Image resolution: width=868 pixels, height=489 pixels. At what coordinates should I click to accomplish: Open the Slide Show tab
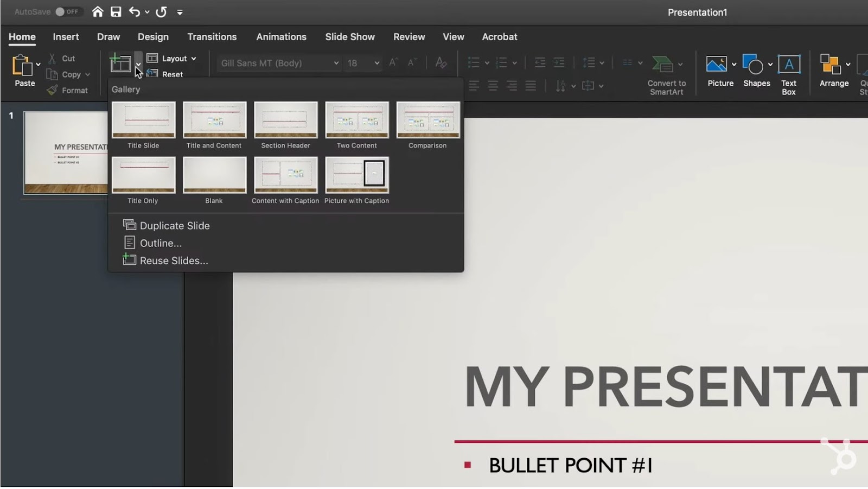(350, 37)
